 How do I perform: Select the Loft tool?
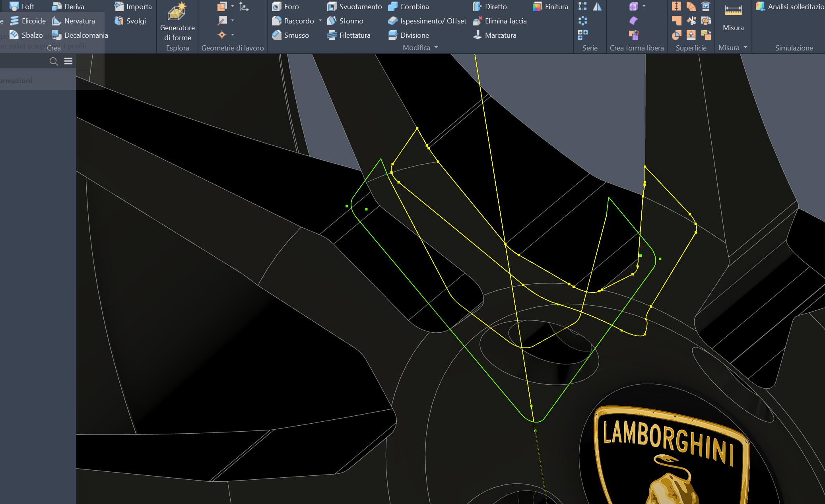click(x=22, y=6)
